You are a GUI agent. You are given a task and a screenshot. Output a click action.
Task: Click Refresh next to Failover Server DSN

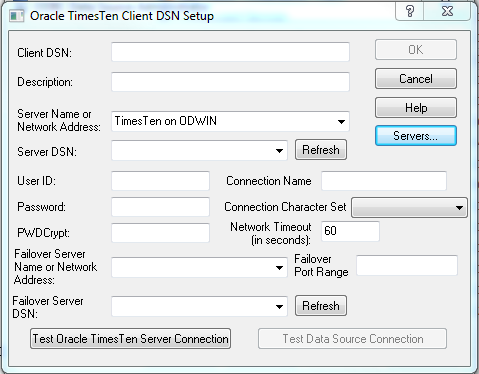pos(321,306)
